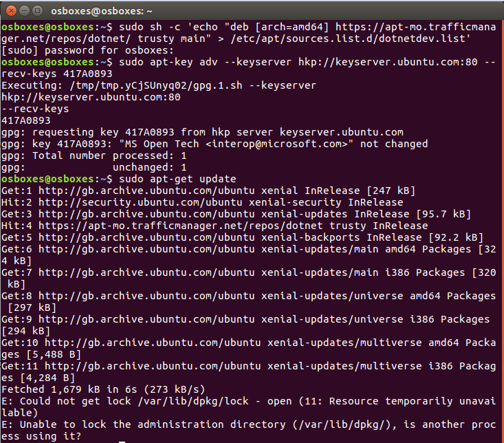Minimize the terminal window
Screen dimensions: 504x443
pyautogui.click(x=23, y=10)
